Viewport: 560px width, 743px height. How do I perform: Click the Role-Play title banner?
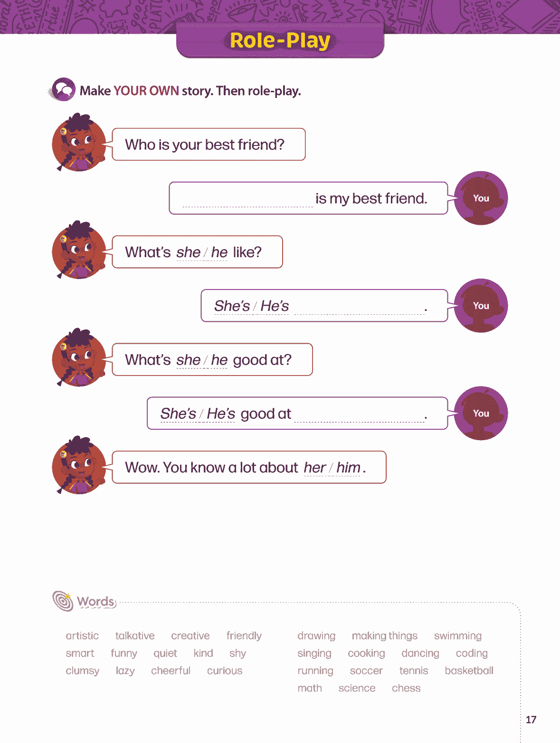pyautogui.click(x=280, y=41)
